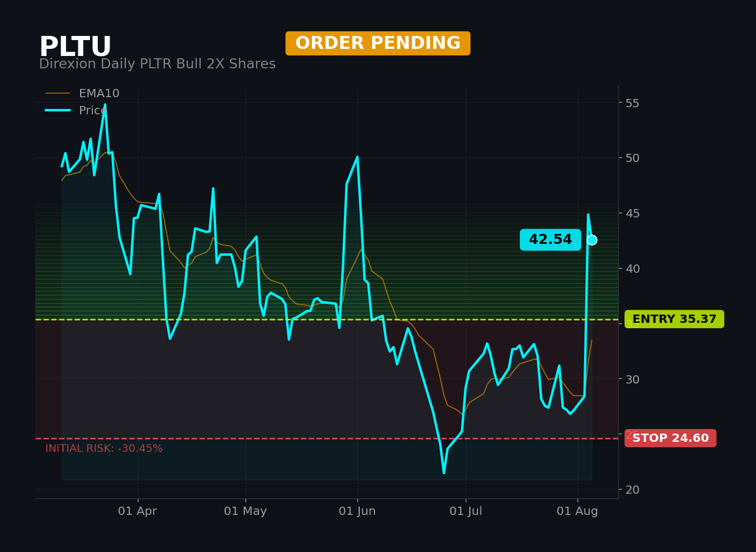Click the current price marker dot

(x=592, y=240)
